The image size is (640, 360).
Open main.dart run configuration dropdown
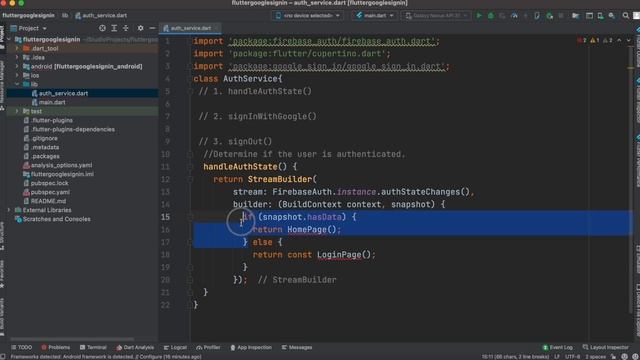(375, 16)
